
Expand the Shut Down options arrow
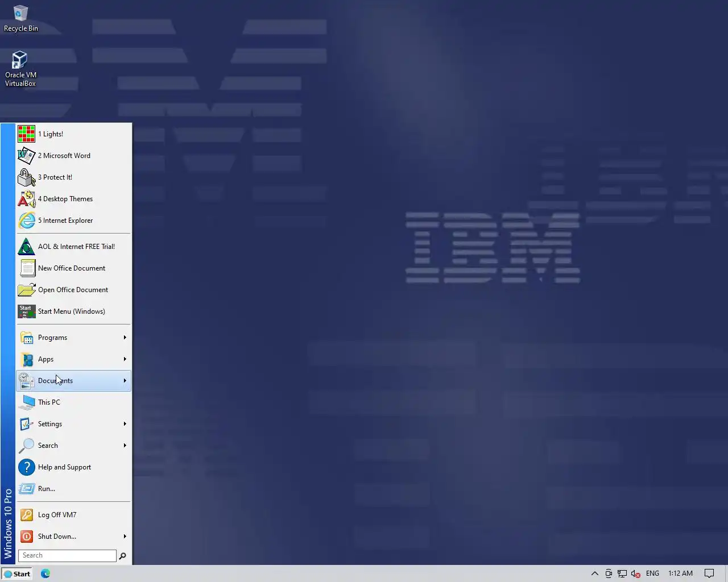pos(125,537)
